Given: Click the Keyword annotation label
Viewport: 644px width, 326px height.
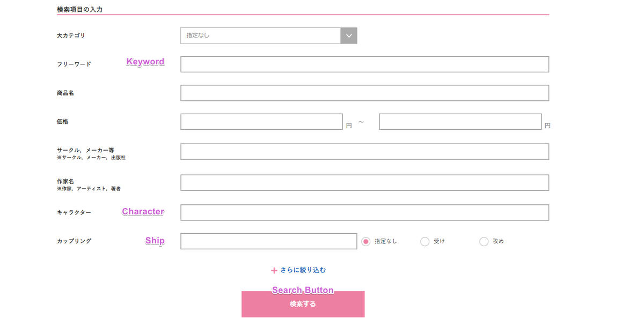Looking at the screenshot, I should (145, 62).
